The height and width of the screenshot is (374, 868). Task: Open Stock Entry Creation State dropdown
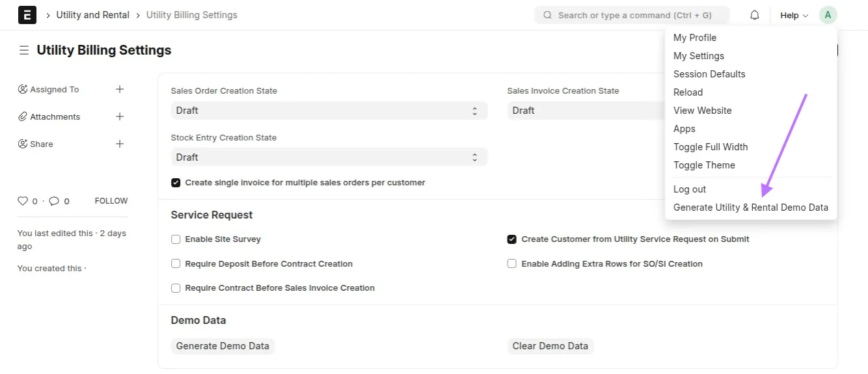tap(329, 157)
